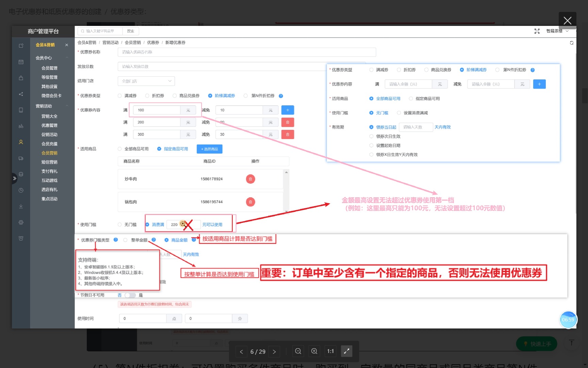Click the back-to-top arrow icon on the page
Screen dimensions: 588x368
tap(572, 343)
